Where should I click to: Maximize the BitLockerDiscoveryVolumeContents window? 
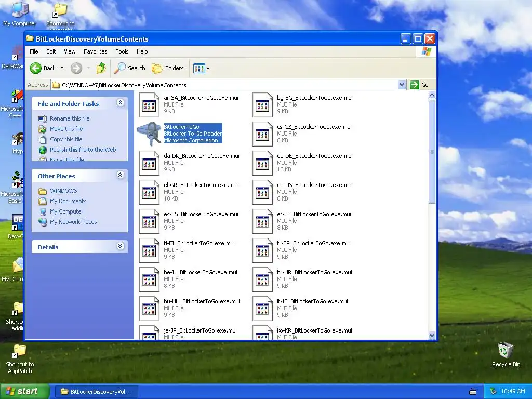click(x=418, y=39)
